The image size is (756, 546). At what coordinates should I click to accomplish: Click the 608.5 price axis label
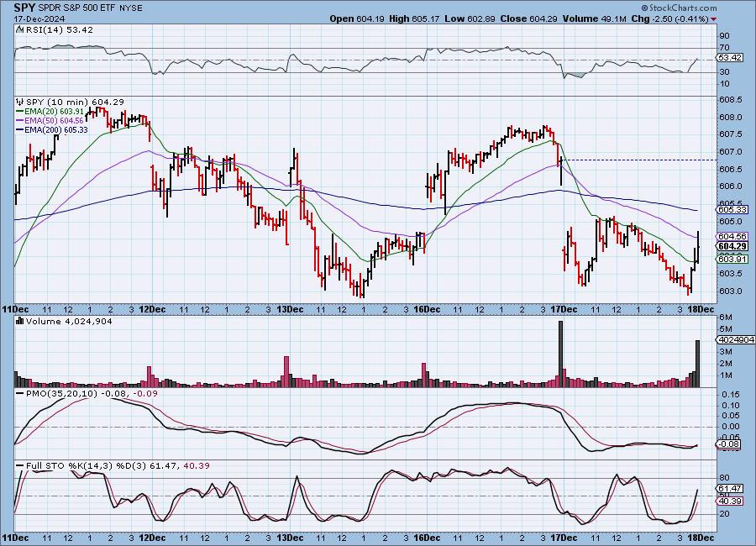point(731,99)
